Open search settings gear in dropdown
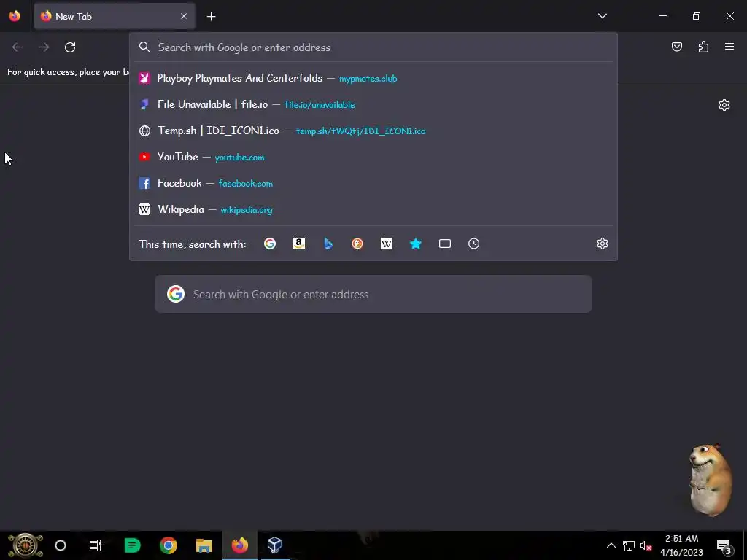 tap(602, 244)
